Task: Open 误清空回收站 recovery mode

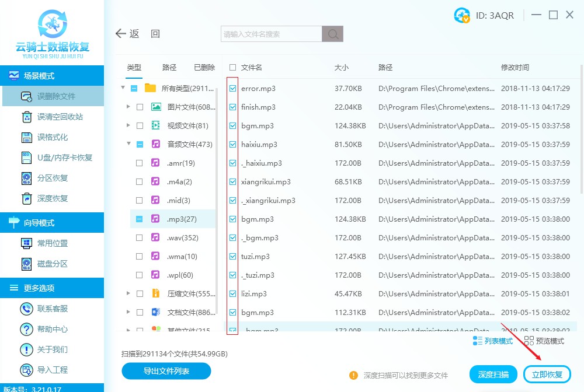Action: point(52,117)
